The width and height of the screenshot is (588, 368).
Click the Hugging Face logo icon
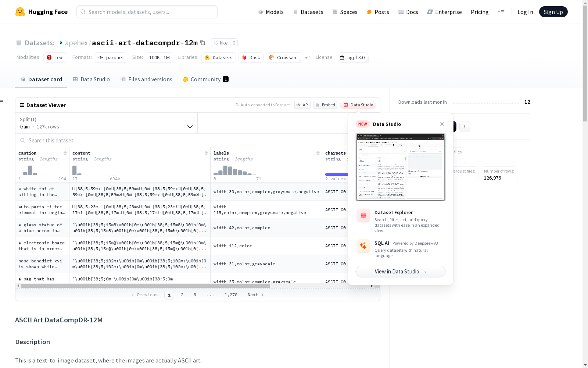tap(20, 12)
